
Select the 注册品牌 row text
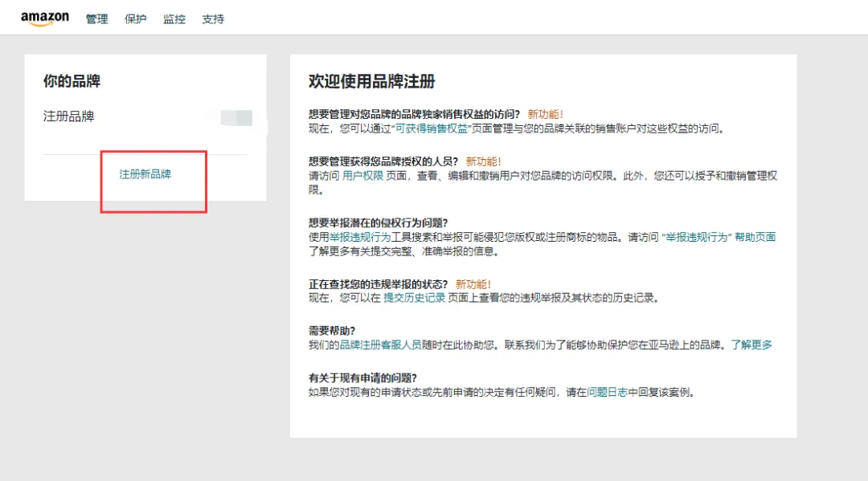point(68,116)
